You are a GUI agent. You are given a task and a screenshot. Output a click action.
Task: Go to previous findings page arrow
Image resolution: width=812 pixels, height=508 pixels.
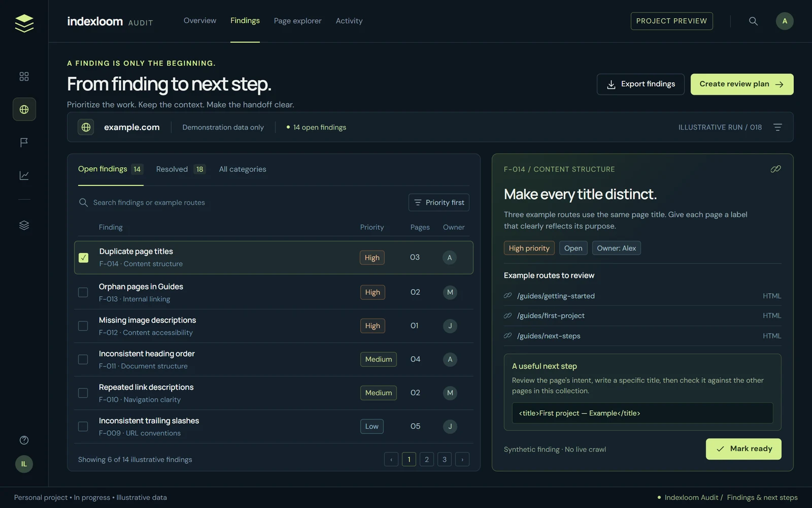[391, 459]
